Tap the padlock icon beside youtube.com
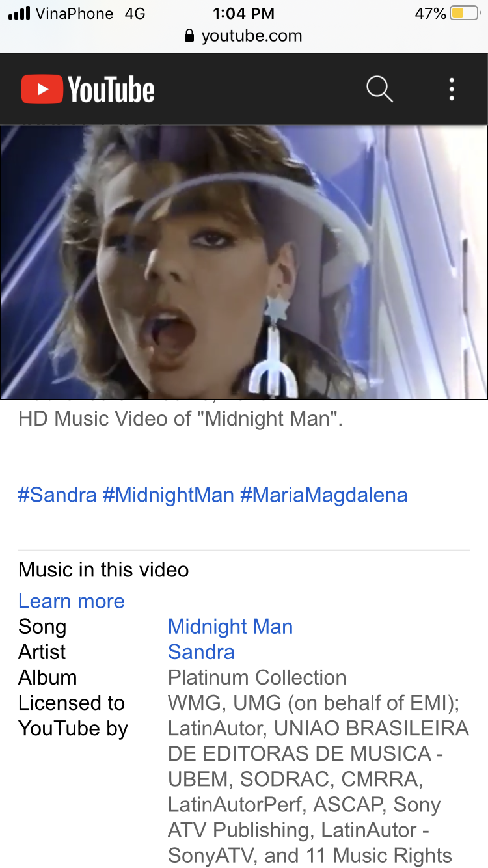The image size is (488, 868). [x=190, y=36]
